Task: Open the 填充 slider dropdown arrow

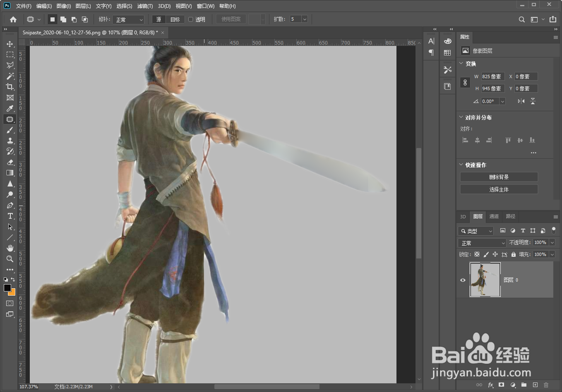Action: click(552, 254)
